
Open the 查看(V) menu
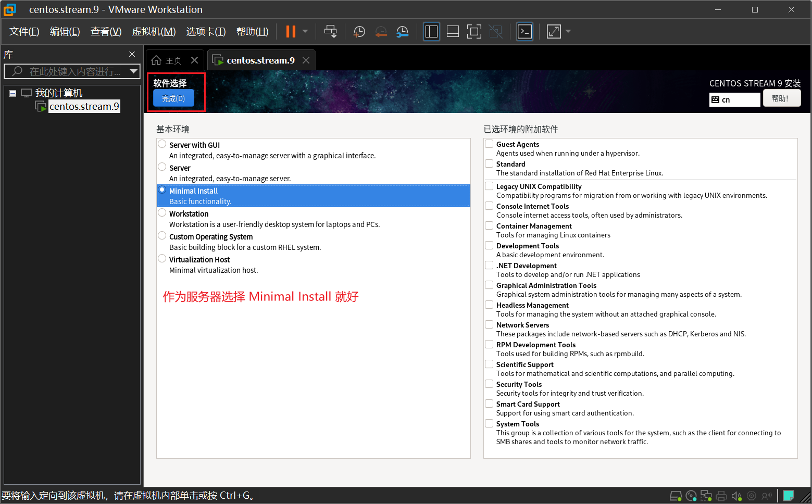pos(106,32)
